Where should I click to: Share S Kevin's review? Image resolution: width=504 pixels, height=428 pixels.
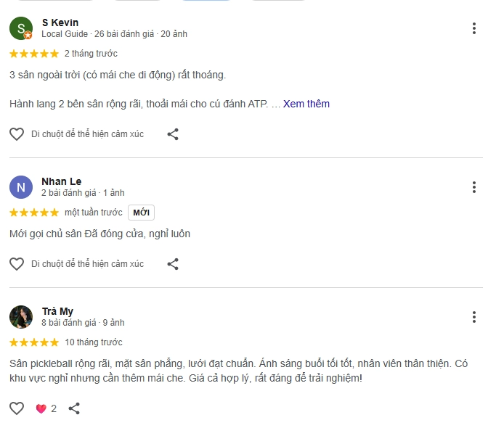tap(173, 134)
